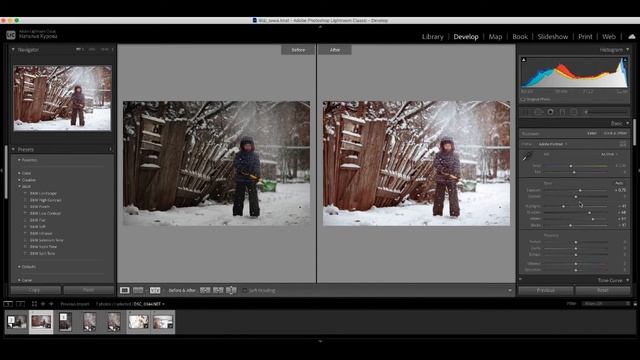The height and width of the screenshot is (360, 640).
Task: Toggle the Original Photo checkbox
Action: point(523,99)
